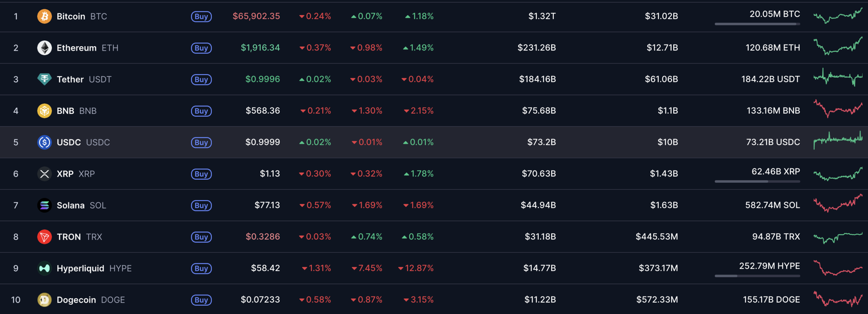Image resolution: width=868 pixels, height=314 pixels.
Task: Click the Hyperliquid logo icon
Action: pos(44,268)
